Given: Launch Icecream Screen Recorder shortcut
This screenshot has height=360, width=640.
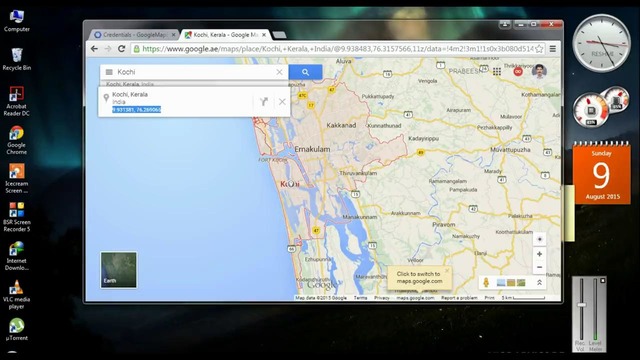Looking at the screenshot, I should (x=17, y=179).
